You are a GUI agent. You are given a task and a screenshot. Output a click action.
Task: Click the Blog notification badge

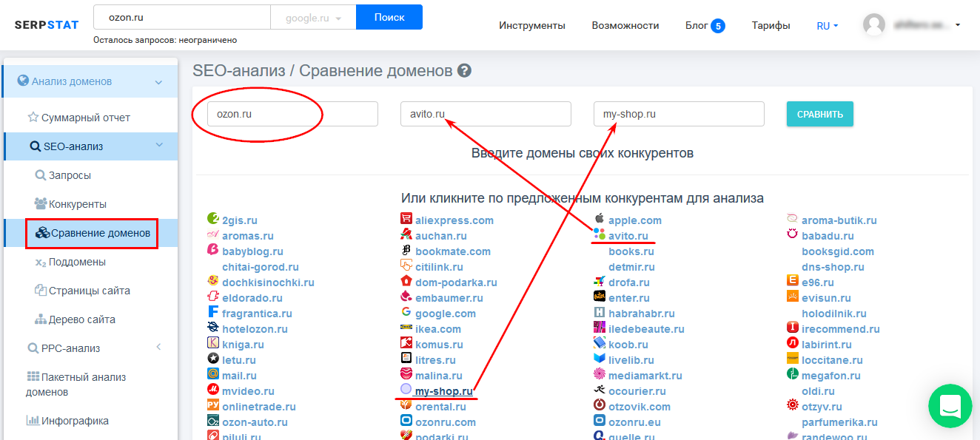click(717, 26)
